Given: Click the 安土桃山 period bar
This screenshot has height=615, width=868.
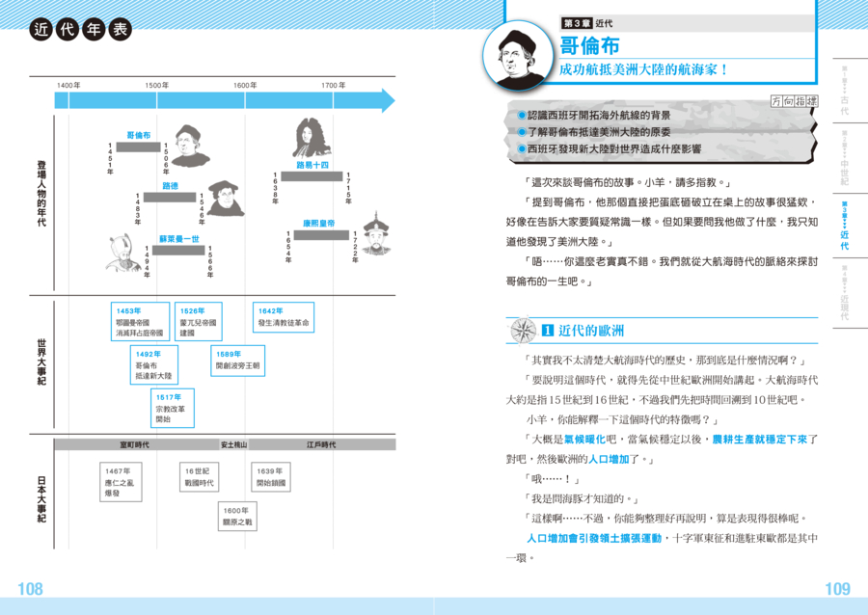Looking at the screenshot, I should 233,444.
